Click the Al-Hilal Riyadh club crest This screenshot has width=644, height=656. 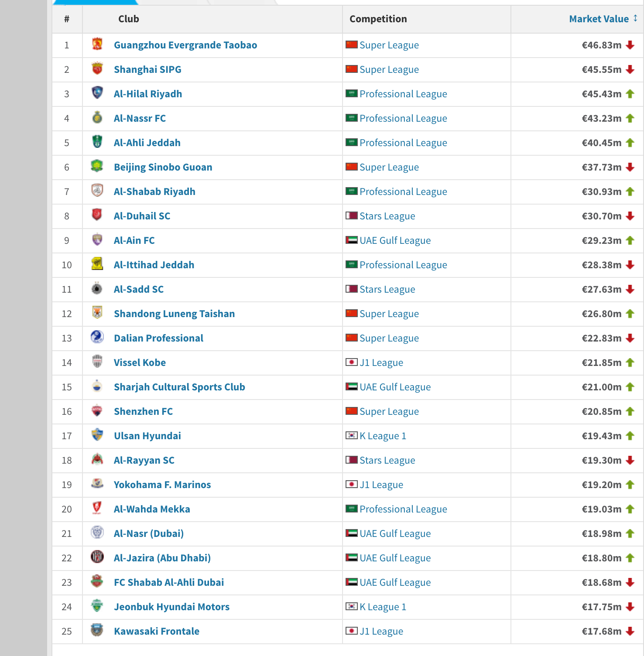pyautogui.click(x=97, y=93)
